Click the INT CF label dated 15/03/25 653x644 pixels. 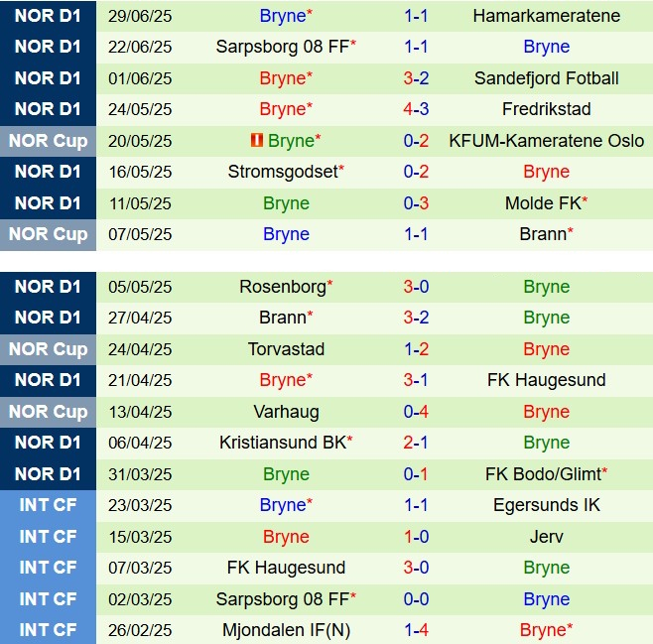click(x=48, y=537)
